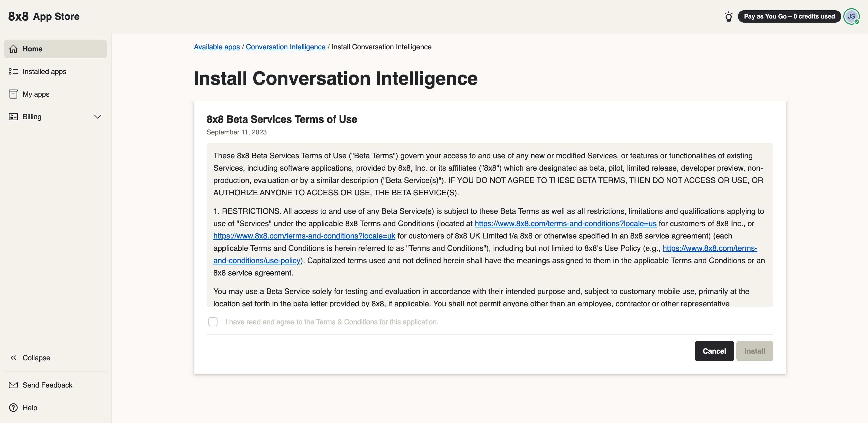Click the Install Conversation Intelligence page title
The image size is (868, 423).
click(x=336, y=78)
